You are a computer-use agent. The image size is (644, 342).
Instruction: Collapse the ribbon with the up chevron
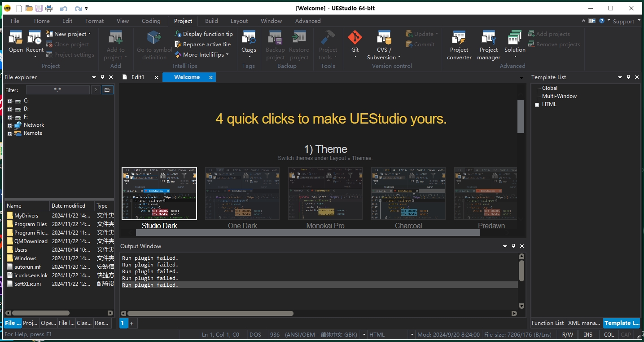click(583, 21)
